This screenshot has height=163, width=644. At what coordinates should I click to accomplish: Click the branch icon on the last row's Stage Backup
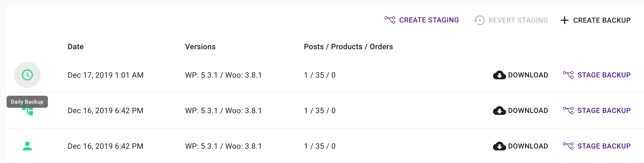568,146
